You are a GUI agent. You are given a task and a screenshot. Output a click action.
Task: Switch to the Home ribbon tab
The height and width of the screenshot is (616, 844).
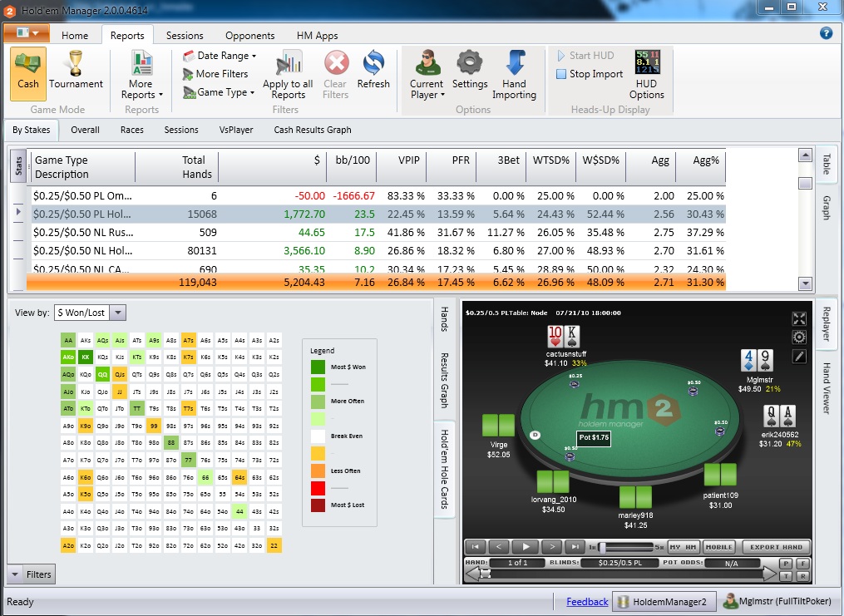[x=75, y=36]
